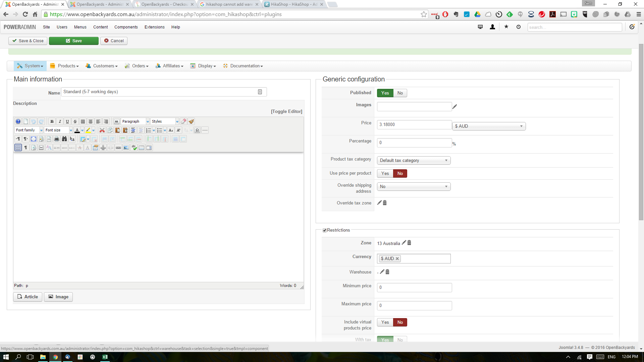Click the spellcheck abc icon
This screenshot has width=644, height=362.
click(x=134, y=147)
